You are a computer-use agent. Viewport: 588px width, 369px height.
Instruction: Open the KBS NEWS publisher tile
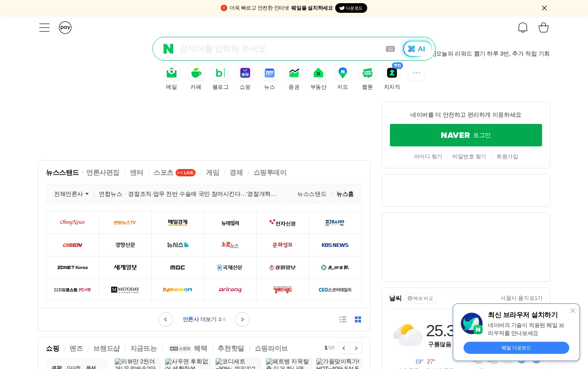[x=335, y=245]
